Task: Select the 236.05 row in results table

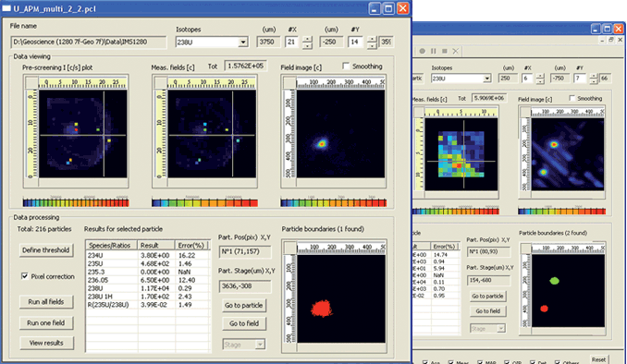Action: [x=148, y=280]
